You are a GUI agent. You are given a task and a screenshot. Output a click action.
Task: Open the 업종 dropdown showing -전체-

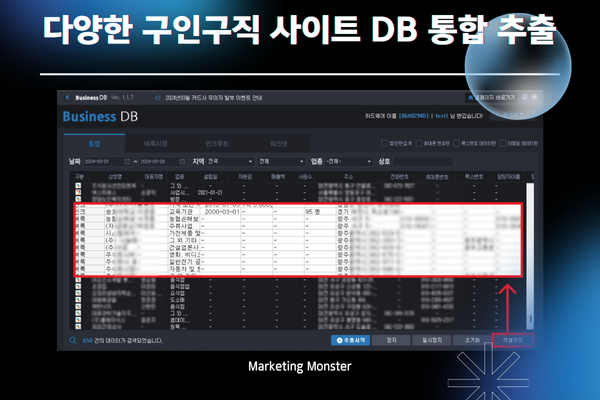tap(349, 162)
